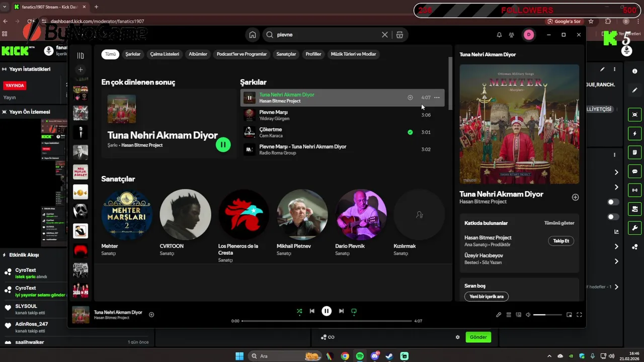Image resolution: width=644 pixels, height=362 pixels.
Task: Open the chat bubble icon in Kick right rail
Action: 634,171
